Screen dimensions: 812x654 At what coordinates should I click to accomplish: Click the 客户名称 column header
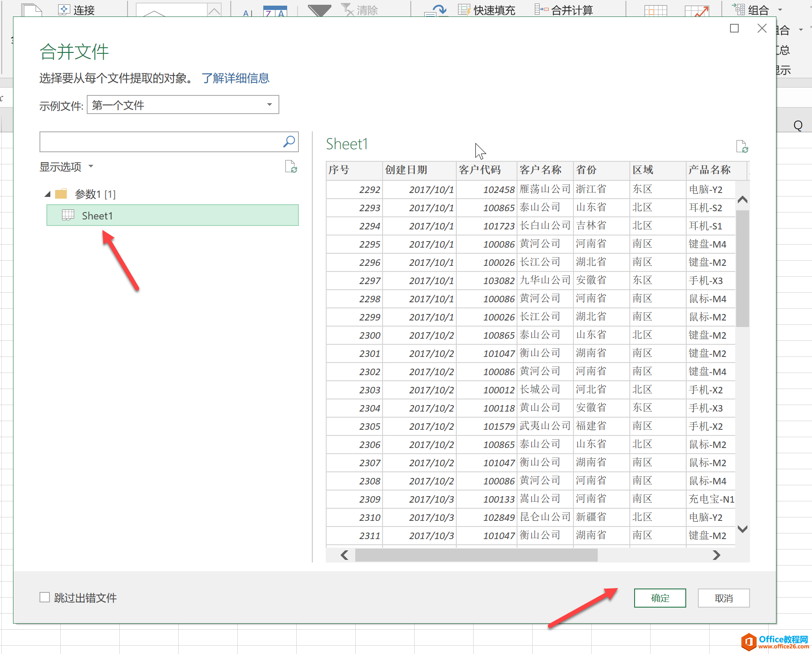[x=545, y=170]
